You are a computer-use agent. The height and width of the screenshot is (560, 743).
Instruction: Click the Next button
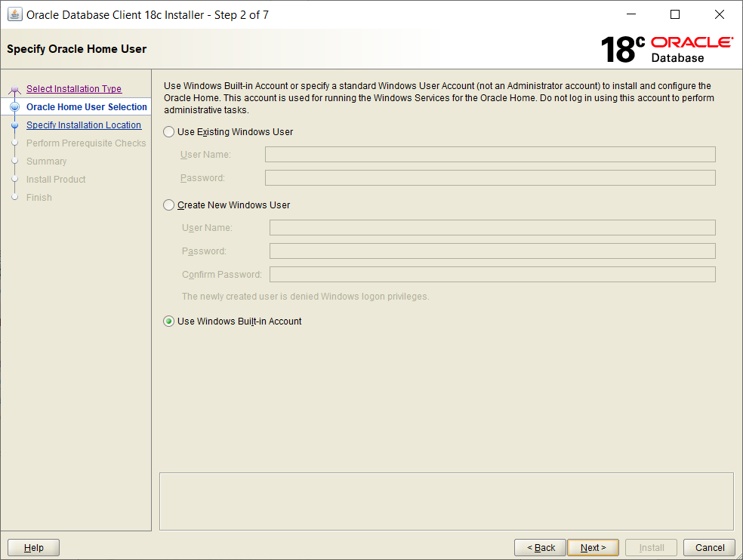pyautogui.click(x=593, y=548)
